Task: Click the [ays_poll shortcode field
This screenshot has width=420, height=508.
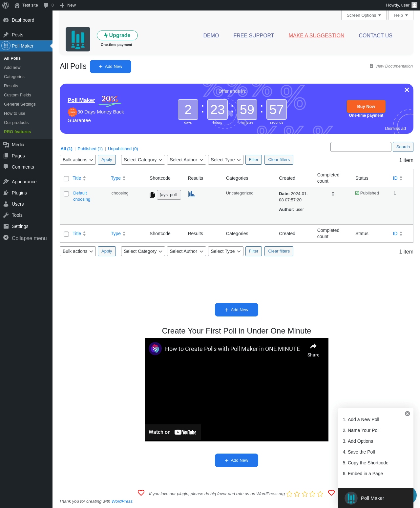Action: 169,195
